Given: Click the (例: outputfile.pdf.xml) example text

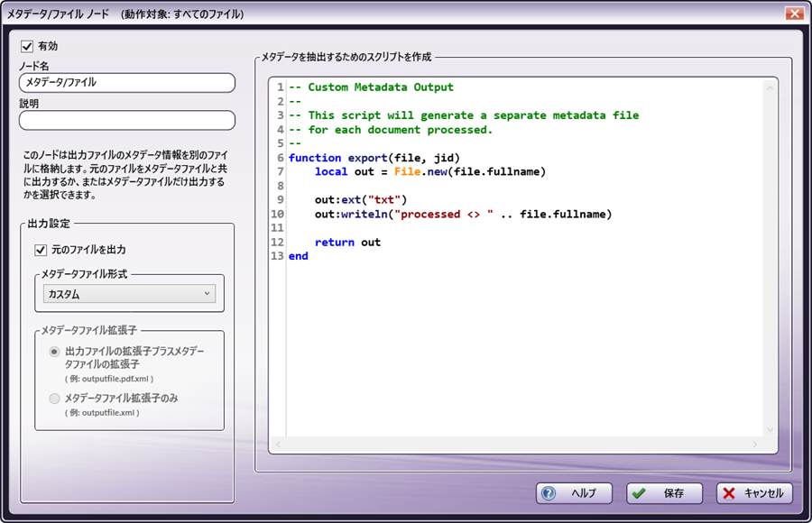Looking at the screenshot, I should coord(109,379).
